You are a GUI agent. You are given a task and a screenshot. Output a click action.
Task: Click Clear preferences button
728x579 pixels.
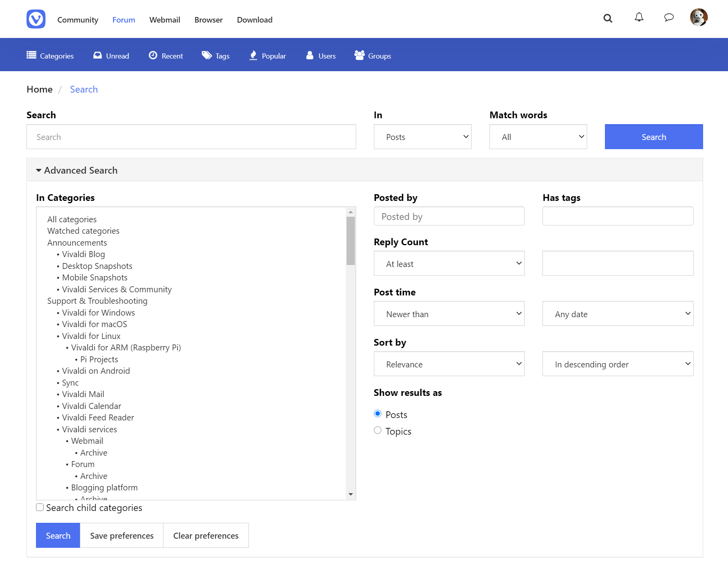tap(206, 535)
